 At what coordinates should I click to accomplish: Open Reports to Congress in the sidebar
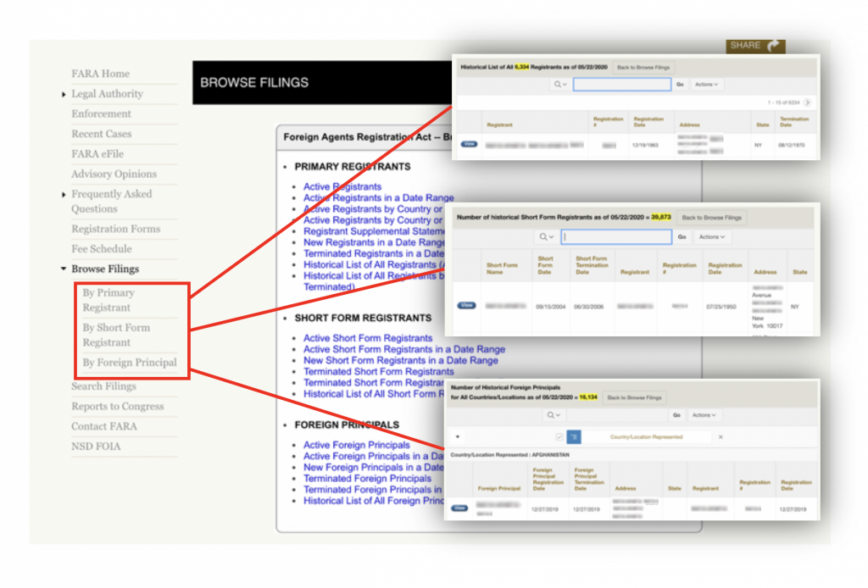pyautogui.click(x=117, y=406)
